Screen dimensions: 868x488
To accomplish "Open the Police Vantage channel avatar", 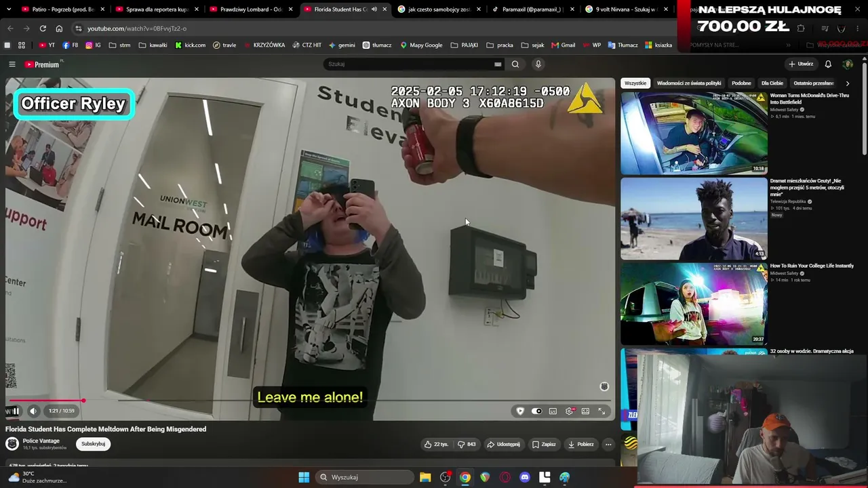I will (x=12, y=444).
